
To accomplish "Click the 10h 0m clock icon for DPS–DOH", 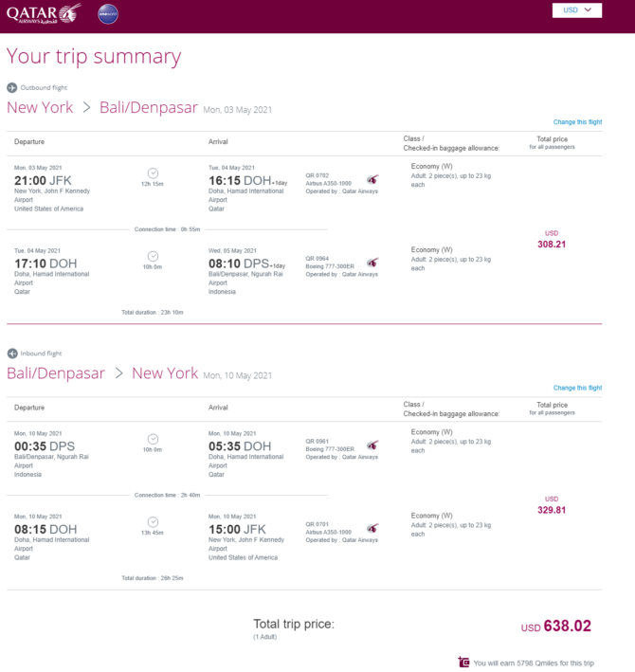I will 153,439.
